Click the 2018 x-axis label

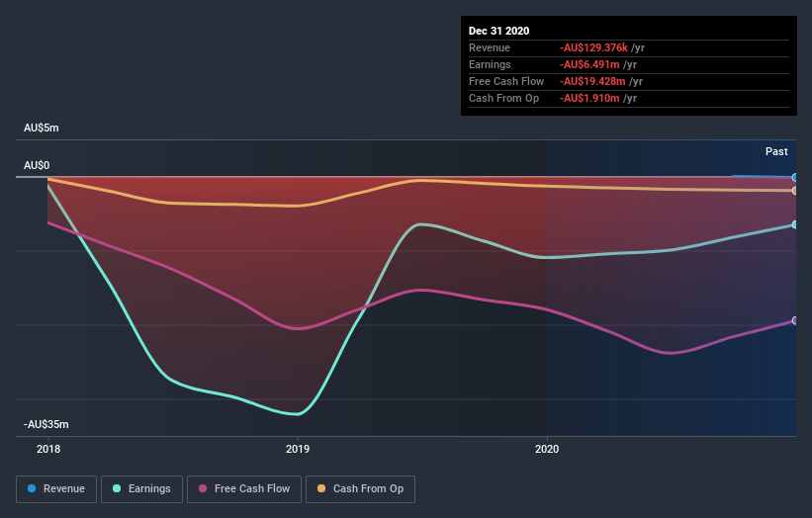[48, 449]
